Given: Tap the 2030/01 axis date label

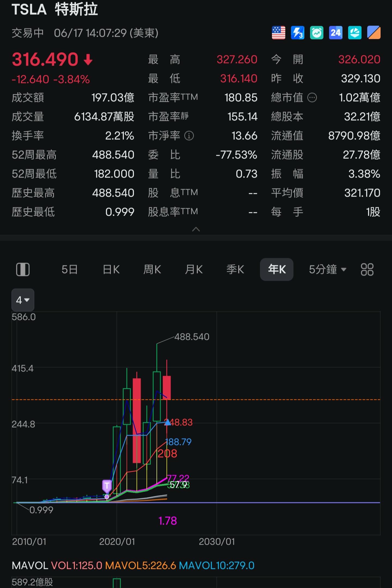Looking at the screenshot, I should tap(217, 541).
